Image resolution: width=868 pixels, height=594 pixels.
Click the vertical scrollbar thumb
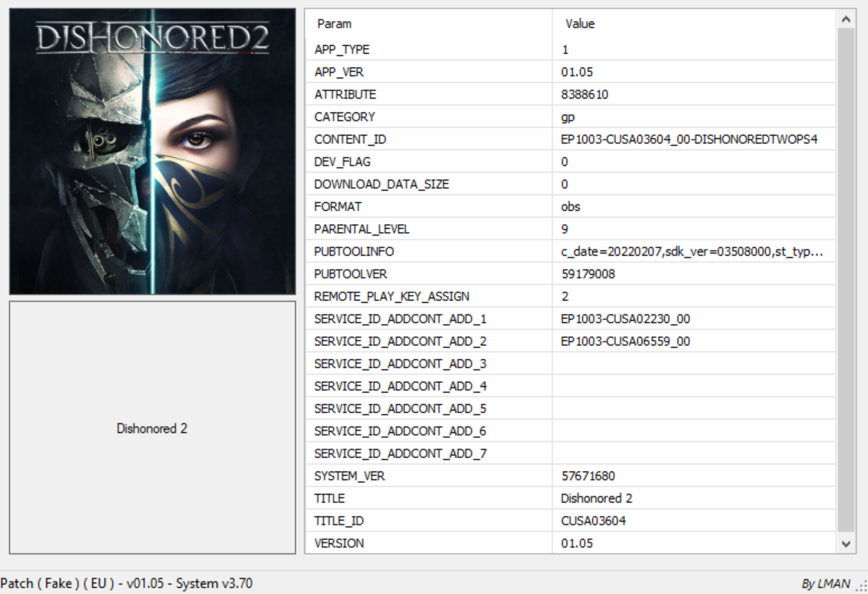[x=846, y=280]
